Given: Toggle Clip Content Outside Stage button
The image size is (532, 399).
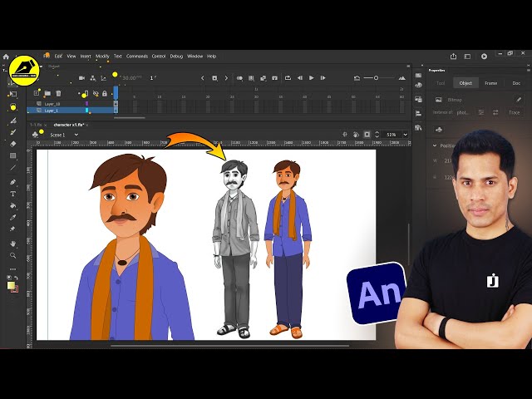Looking at the screenshot, I should coord(367,135).
